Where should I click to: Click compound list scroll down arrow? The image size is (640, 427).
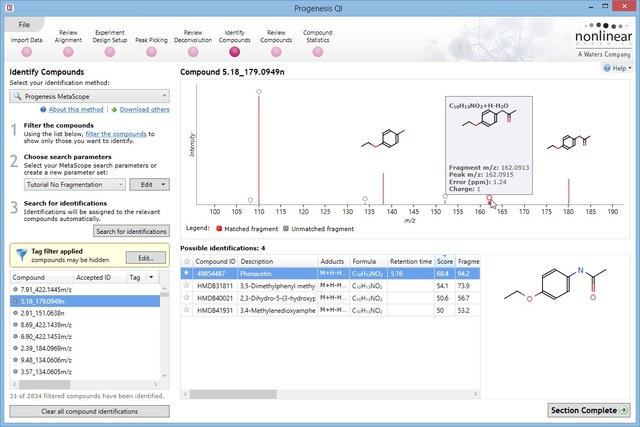pyautogui.click(x=164, y=376)
